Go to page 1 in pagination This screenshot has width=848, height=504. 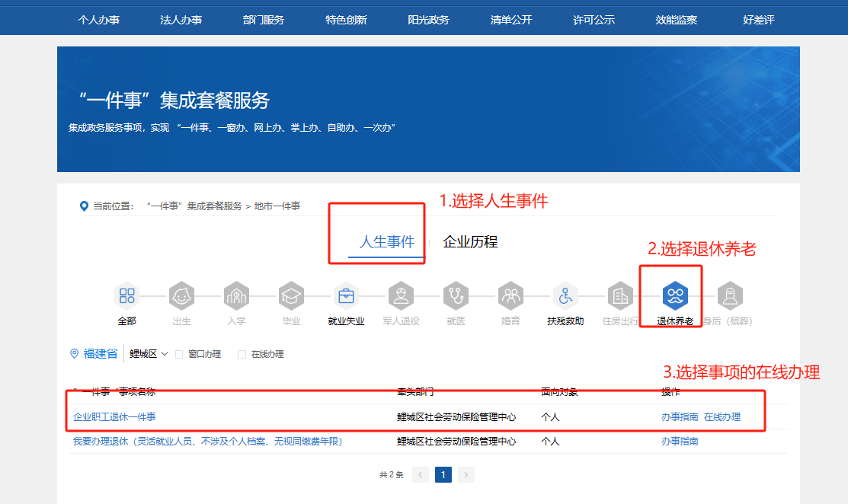click(x=443, y=474)
